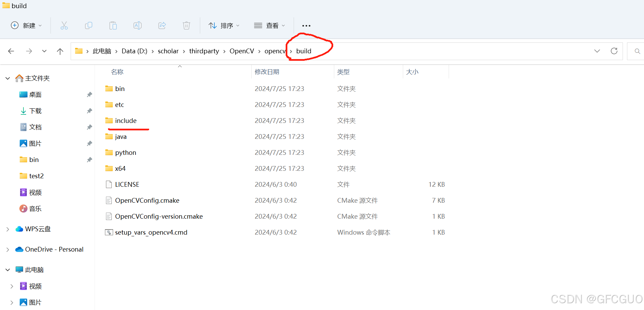Sort by the 类型 column header

pos(343,72)
